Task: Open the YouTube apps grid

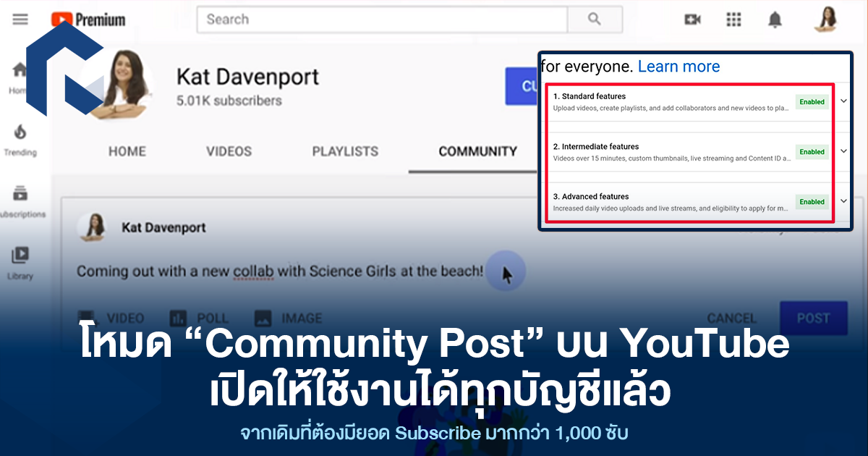Action: (733, 20)
